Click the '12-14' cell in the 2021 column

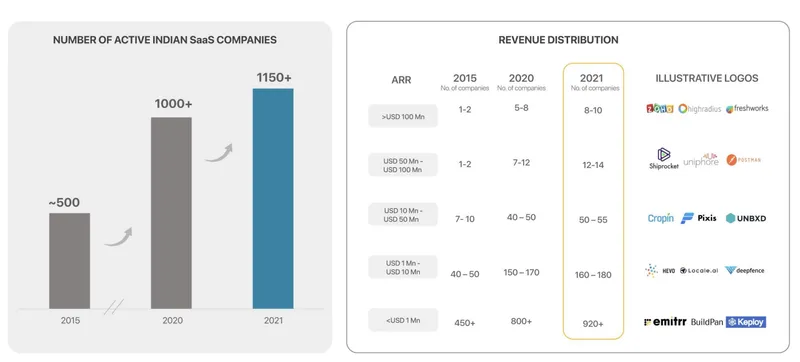pyautogui.click(x=593, y=165)
